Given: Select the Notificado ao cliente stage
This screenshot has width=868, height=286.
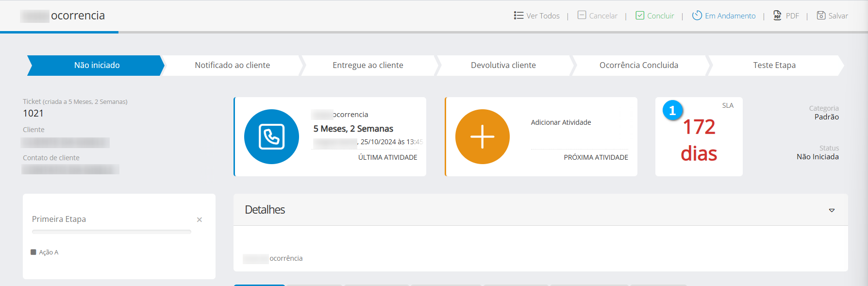Looking at the screenshot, I should click(x=232, y=66).
